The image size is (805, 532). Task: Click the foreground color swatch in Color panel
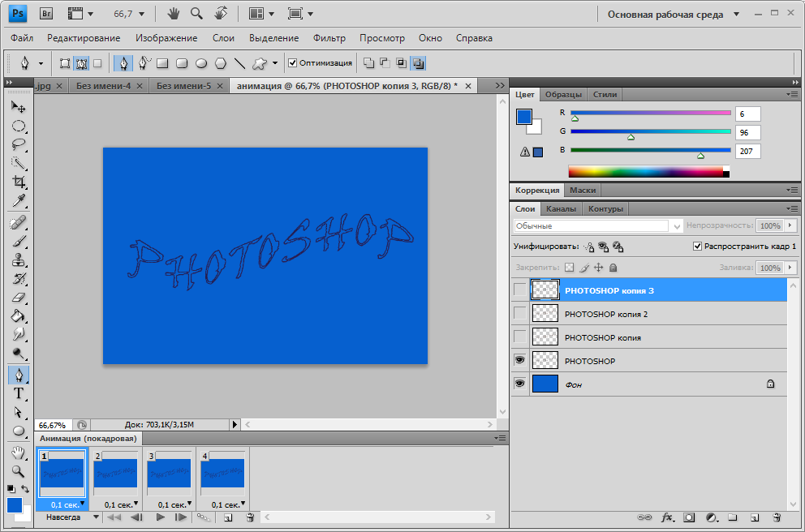(x=524, y=117)
